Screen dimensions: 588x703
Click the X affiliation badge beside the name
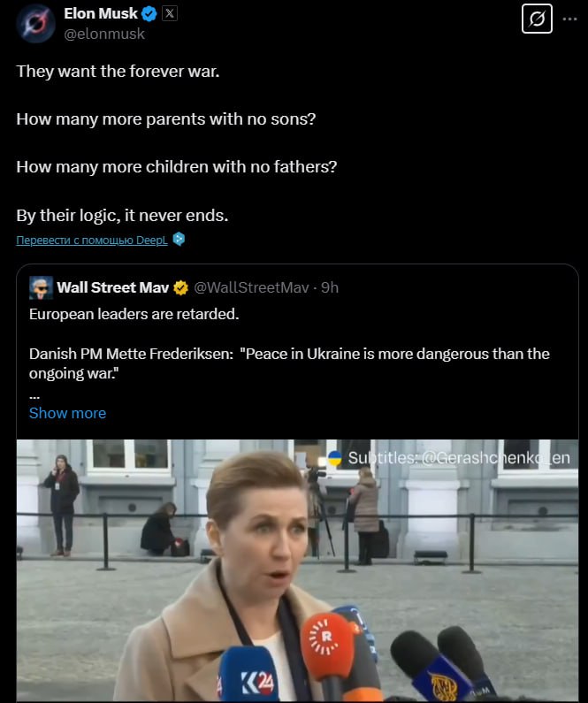pyautogui.click(x=170, y=14)
